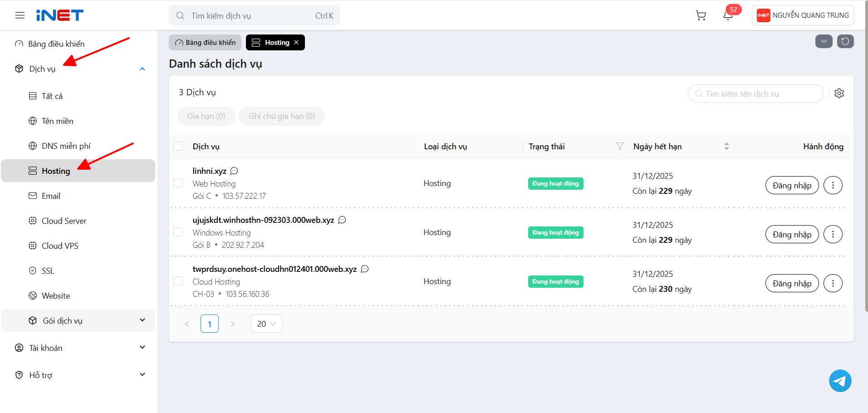868x413 pixels.
Task: Click Đăng nhập for linhni.xyz
Action: click(792, 185)
